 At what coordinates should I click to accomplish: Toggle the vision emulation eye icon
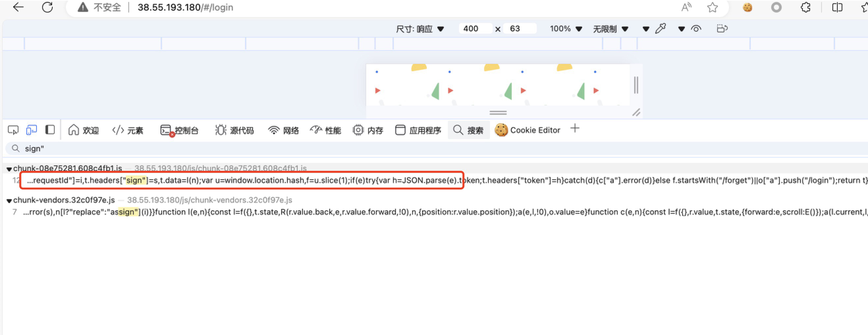click(x=695, y=29)
